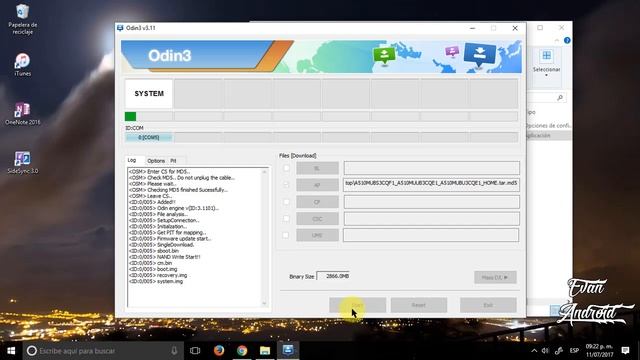
Task: Tick the UMS file checkbox
Action: [286, 235]
